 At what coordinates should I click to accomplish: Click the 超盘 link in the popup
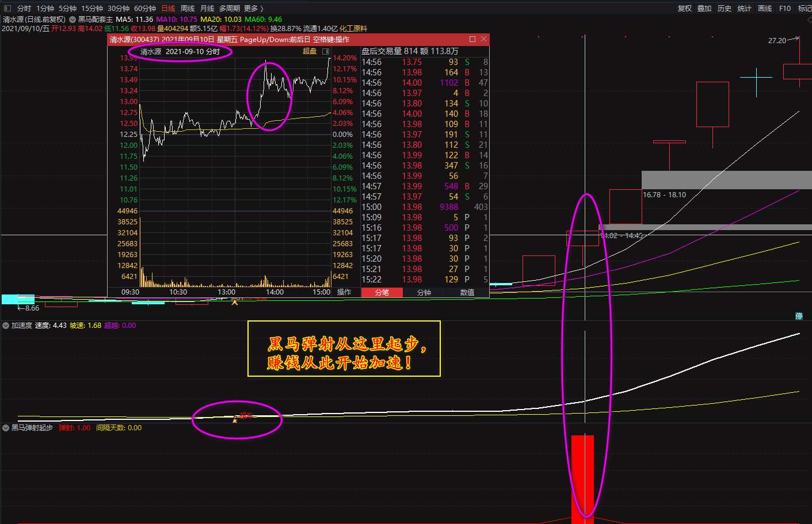click(310, 51)
